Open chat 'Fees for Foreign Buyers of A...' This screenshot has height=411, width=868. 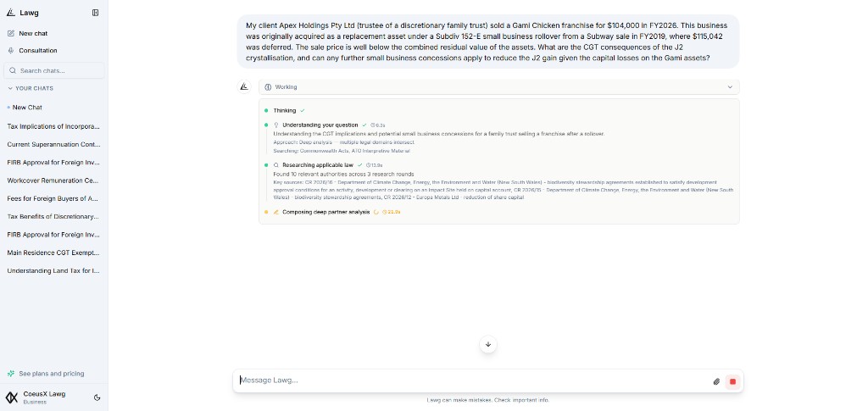[x=53, y=198]
